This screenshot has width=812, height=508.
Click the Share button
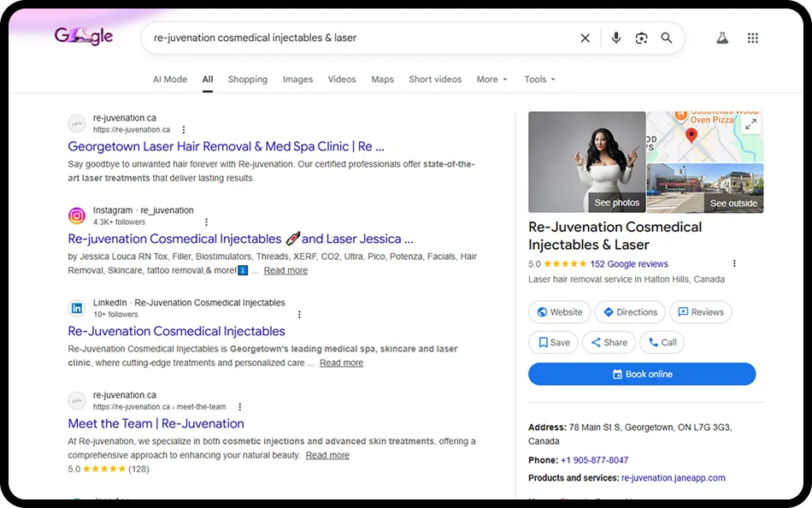point(609,343)
